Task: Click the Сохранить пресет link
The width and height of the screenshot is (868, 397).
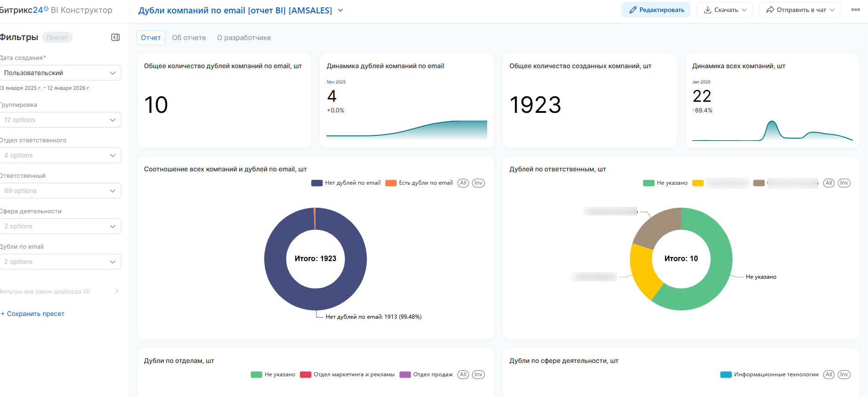Action: pyautogui.click(x=35, y=314)
